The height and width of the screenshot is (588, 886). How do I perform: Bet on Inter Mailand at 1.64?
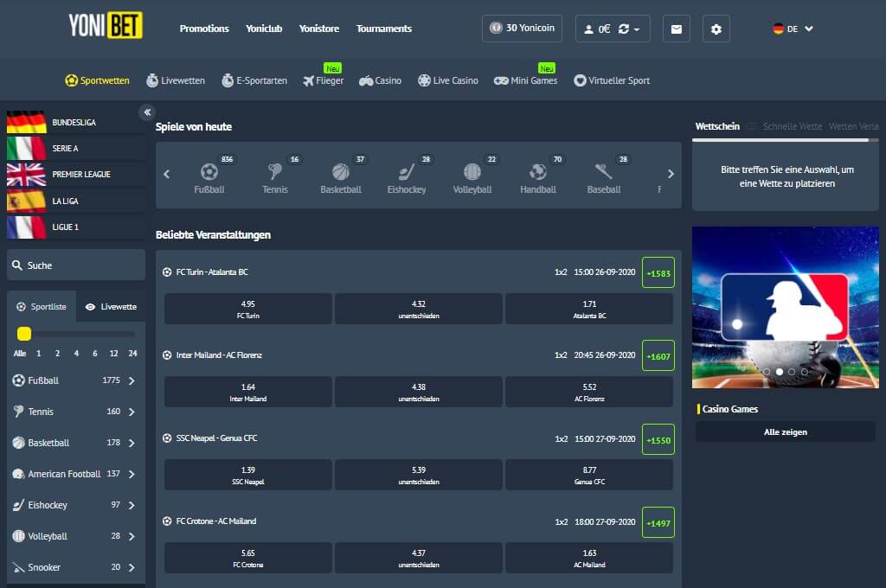pos(248,392)
